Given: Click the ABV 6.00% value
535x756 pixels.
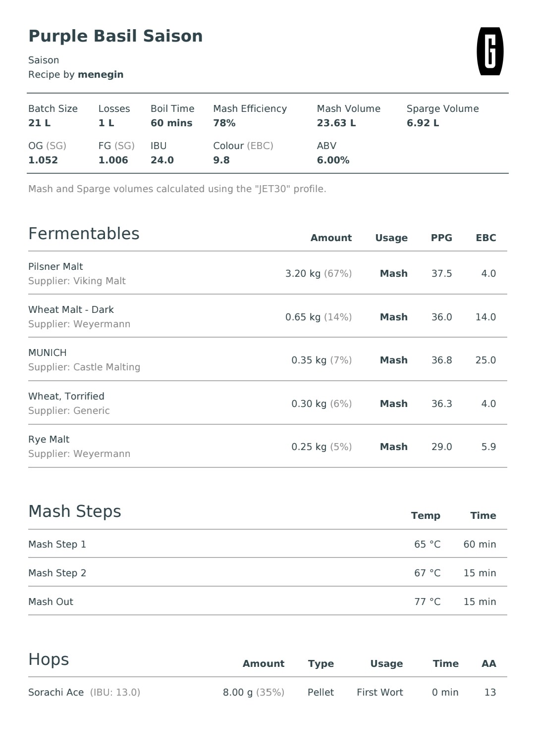Looking at the screenshot, I should [333, 160].
